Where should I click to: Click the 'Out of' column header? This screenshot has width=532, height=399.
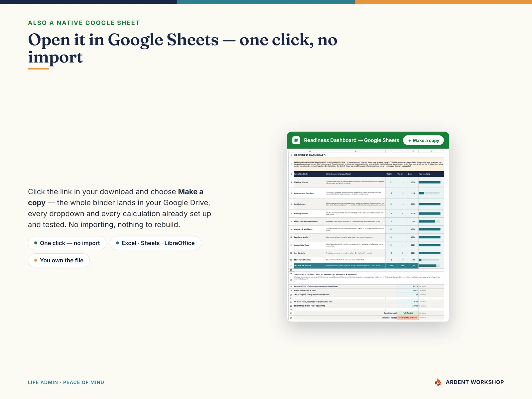(400, 174)
